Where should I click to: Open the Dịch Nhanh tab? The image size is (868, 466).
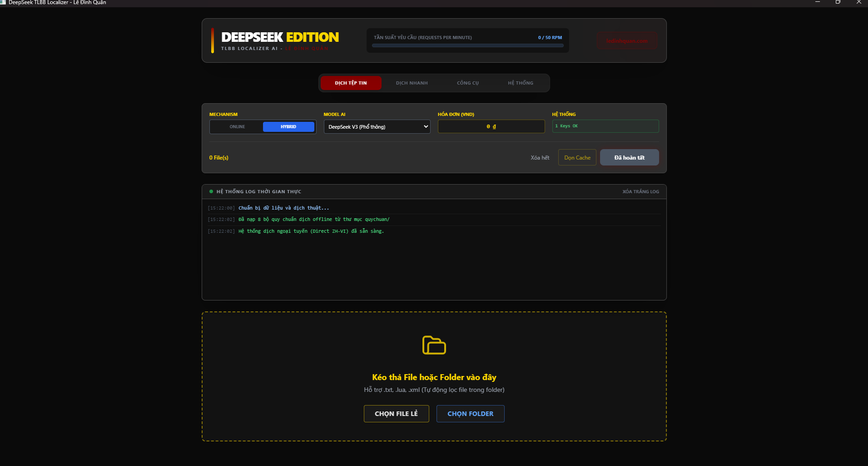click(x=412, y=83)
